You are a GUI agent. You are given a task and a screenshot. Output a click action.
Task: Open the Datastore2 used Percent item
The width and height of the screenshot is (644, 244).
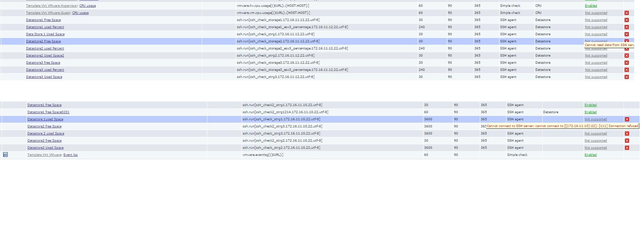click(x=45, y=48)
